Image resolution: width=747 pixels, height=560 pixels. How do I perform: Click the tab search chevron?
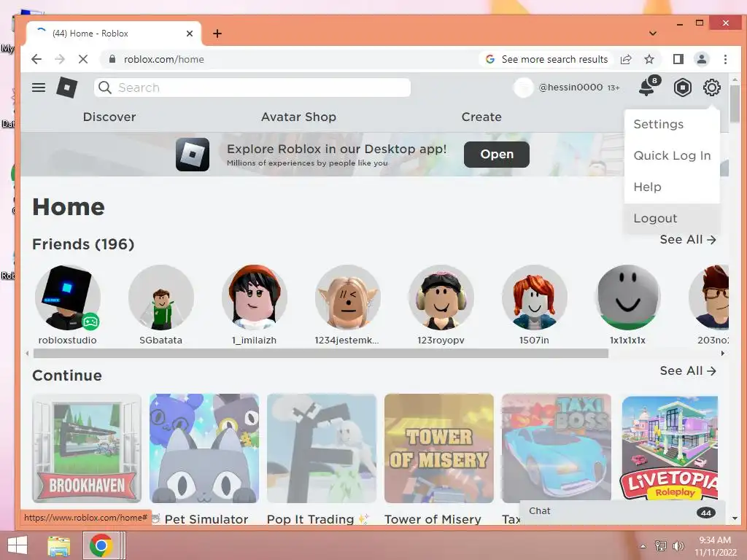click(x=653, y=34)
